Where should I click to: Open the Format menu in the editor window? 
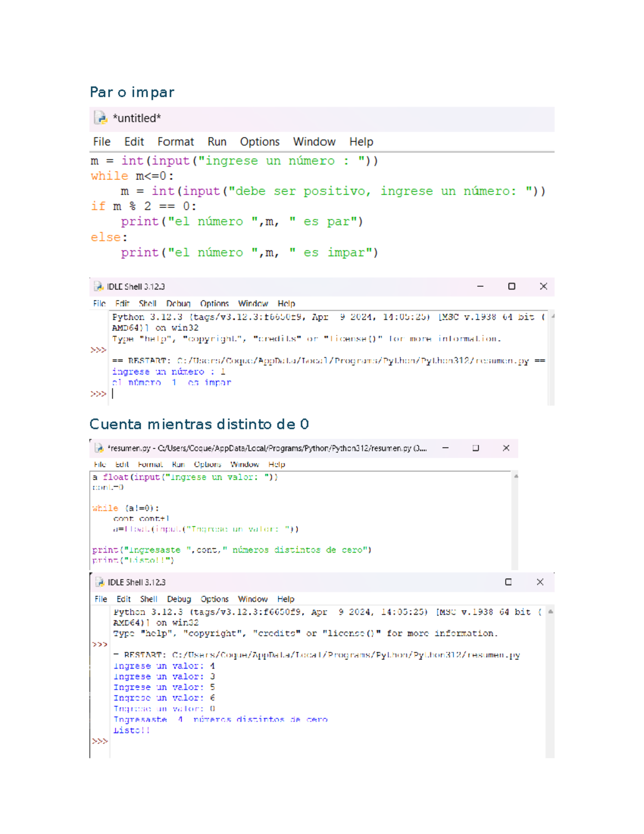tap(175, 141)
